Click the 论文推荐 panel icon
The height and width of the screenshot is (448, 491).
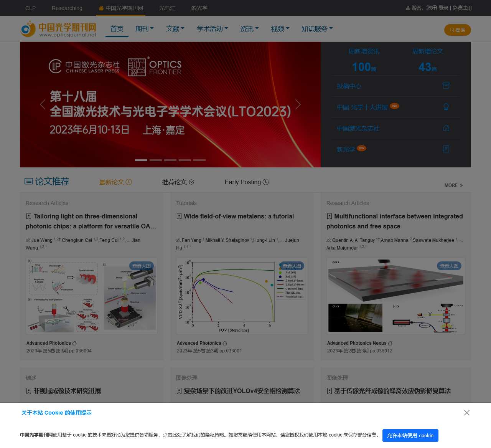[x=29, y=181]
